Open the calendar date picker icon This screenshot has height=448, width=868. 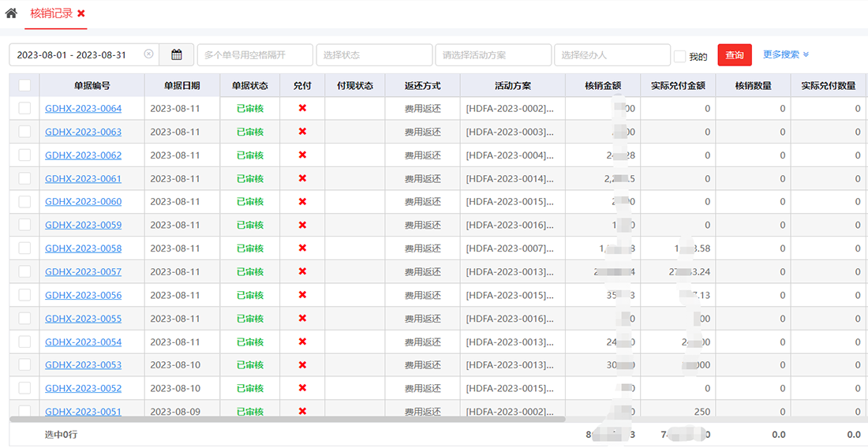(x=177, y=54)
